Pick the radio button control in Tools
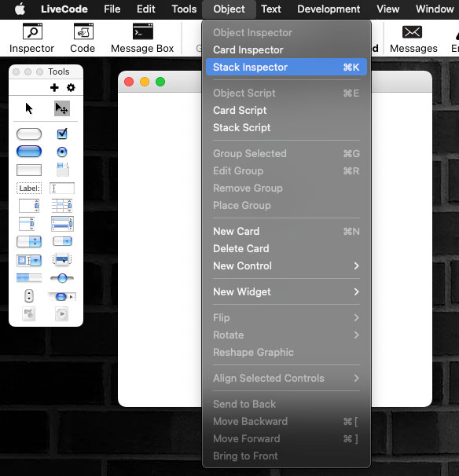The height and width of the screenshot is (476, 459). (x=62, y=152)
